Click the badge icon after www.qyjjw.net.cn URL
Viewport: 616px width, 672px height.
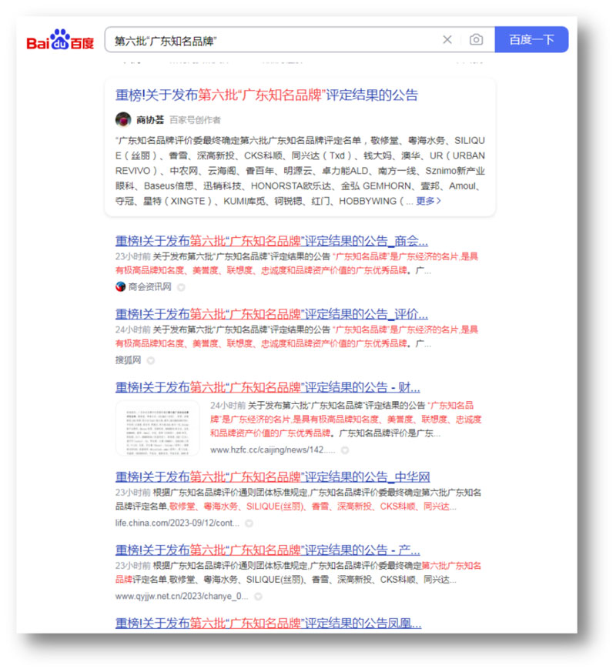coord(258,597)
